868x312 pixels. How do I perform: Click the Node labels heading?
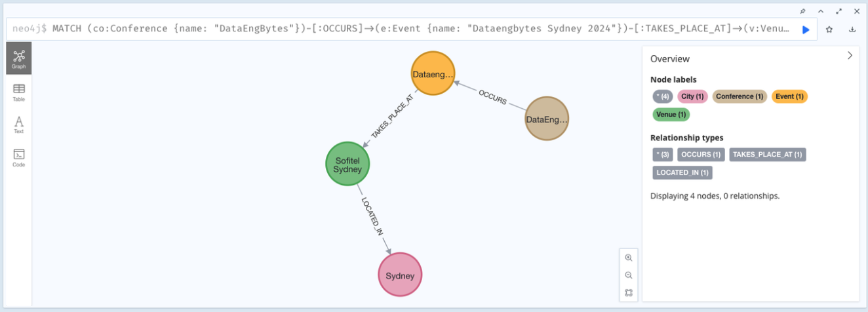click(x=673, y=79)
